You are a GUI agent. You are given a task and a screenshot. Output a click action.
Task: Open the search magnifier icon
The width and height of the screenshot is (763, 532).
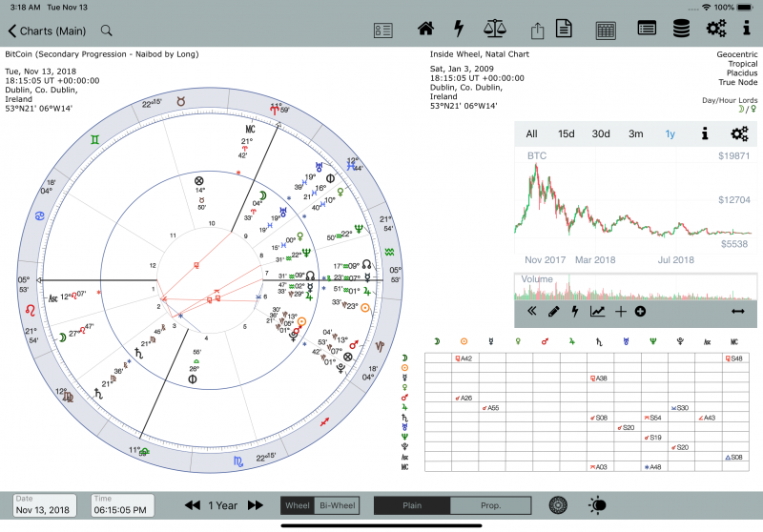tap(107, 31)
